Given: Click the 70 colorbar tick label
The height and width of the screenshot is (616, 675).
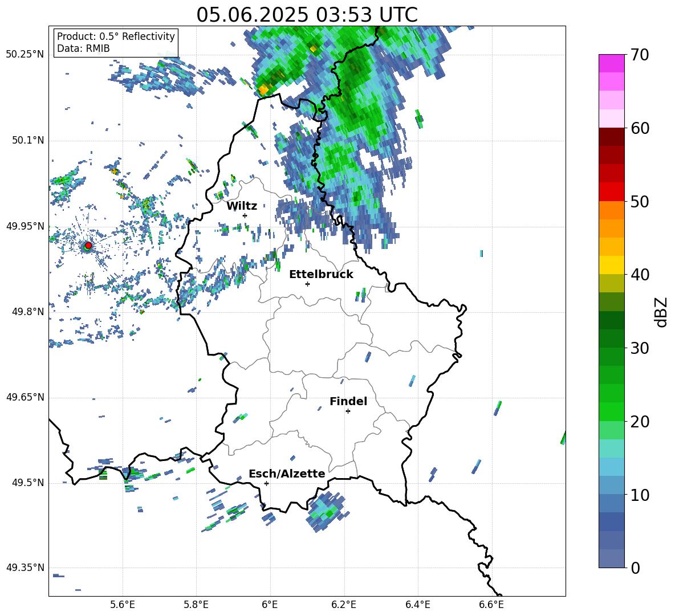Looking at the screenshot, I should click(640, 55).
